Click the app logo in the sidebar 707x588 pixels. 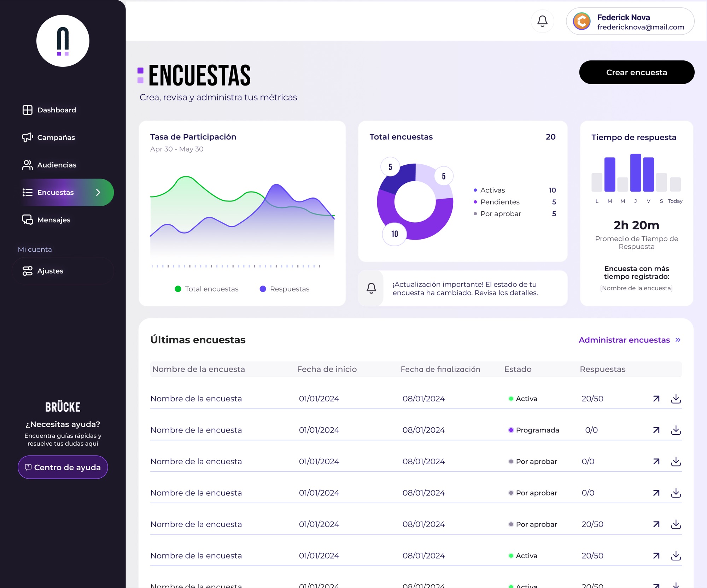click(63, 41)
